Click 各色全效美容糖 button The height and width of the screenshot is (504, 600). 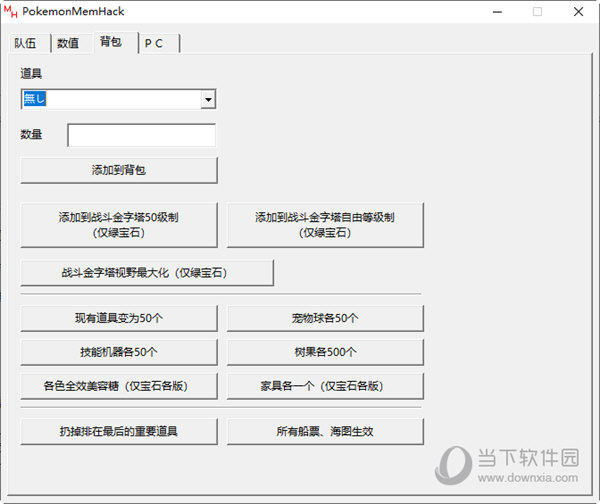tap(119, 386)
